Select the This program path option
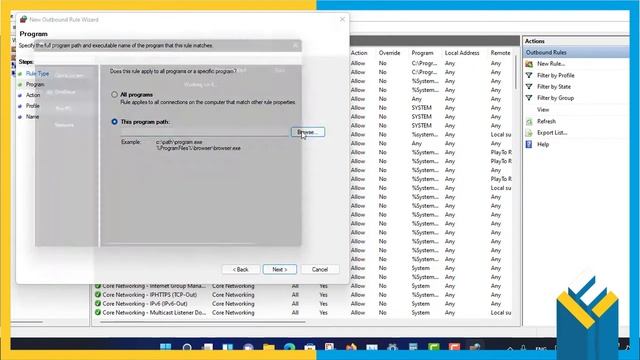The image size is (640, 360). pyautogui.click(x=114, y=122)
